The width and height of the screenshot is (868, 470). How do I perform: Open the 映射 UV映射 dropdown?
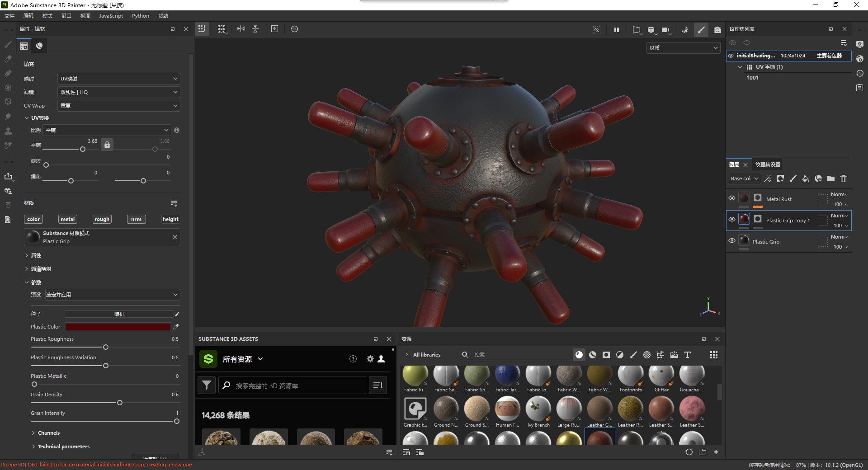(119, 79)
